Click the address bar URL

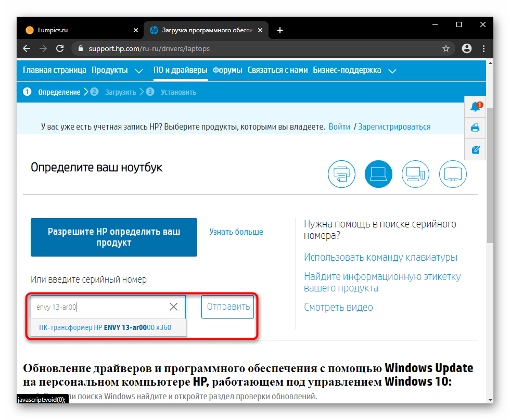pos(149,48)
